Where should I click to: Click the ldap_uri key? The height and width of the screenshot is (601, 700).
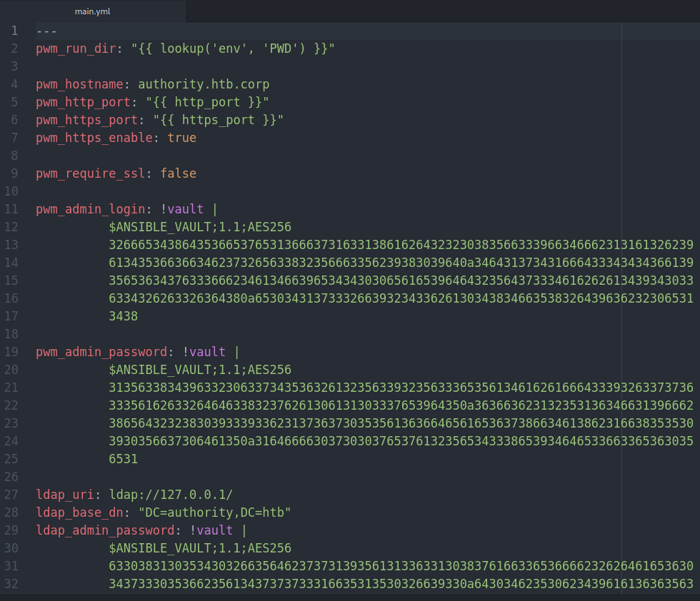(69, 495)
